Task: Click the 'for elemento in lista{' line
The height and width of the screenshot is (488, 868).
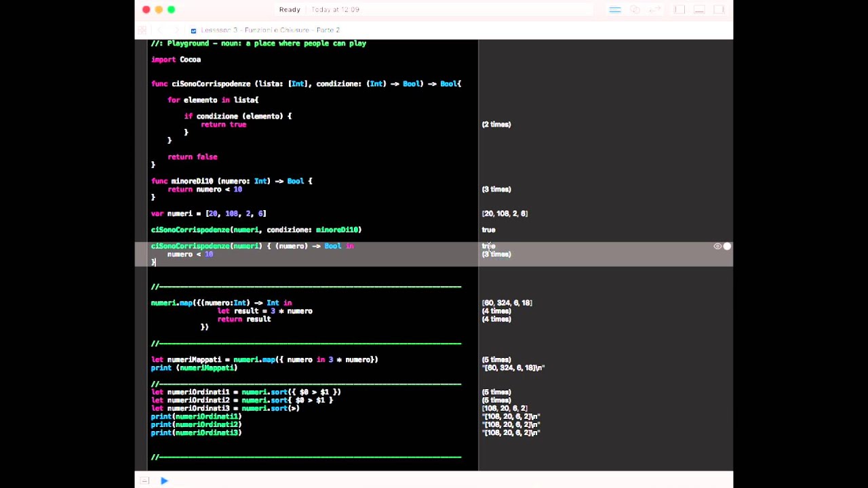Action: click(x=213, y=100)
